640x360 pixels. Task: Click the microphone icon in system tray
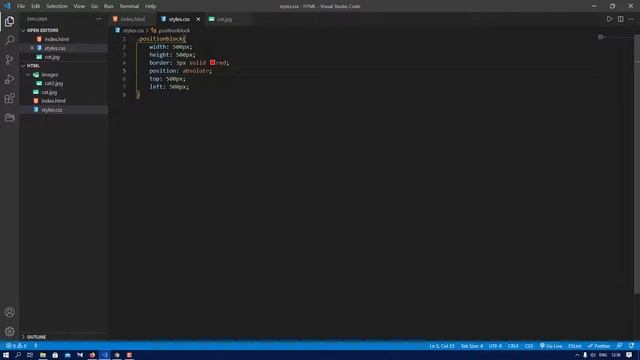[x=585, y=355]
